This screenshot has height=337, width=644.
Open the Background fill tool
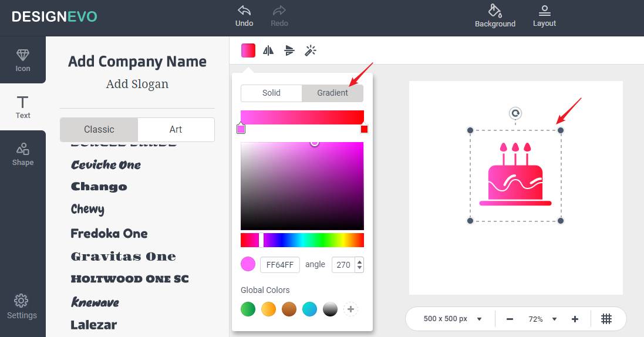pos(495,11)
